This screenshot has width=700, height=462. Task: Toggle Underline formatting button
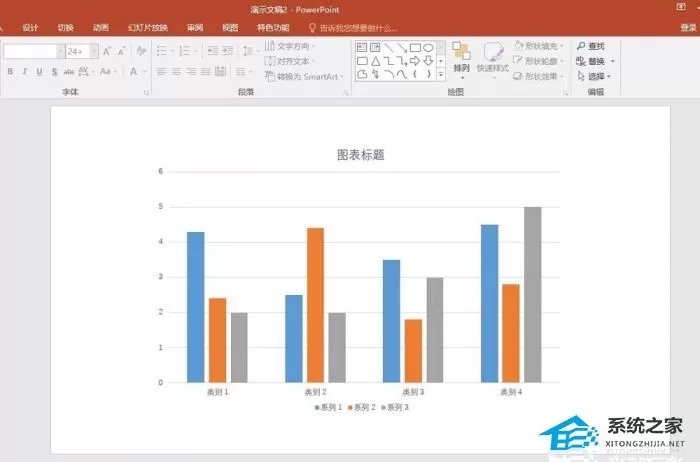39,71
